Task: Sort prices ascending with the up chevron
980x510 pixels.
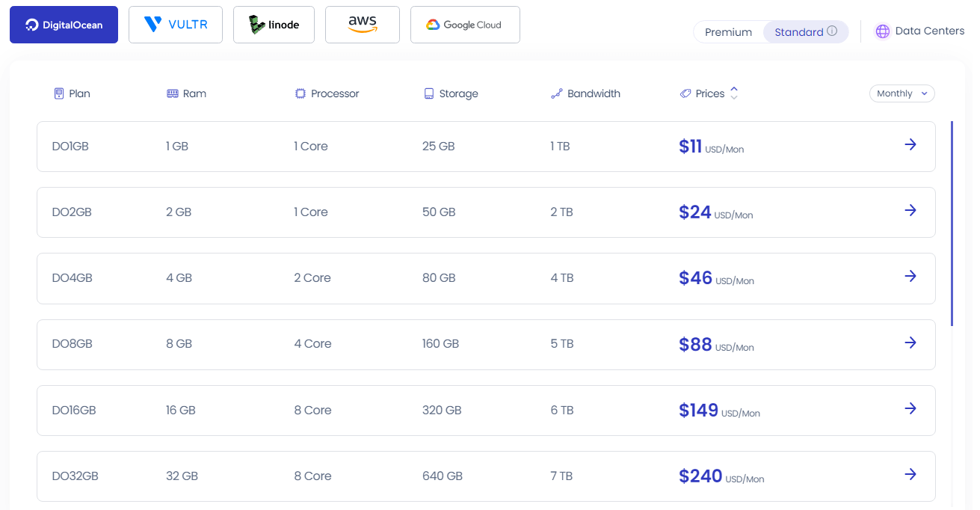Action: (x=733, y=89)
